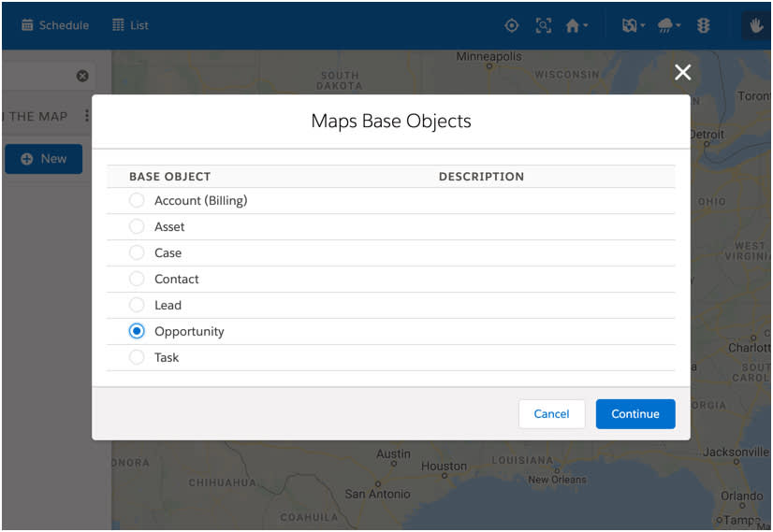
Task: Click the Continue button
Action: tap(634, 414)
